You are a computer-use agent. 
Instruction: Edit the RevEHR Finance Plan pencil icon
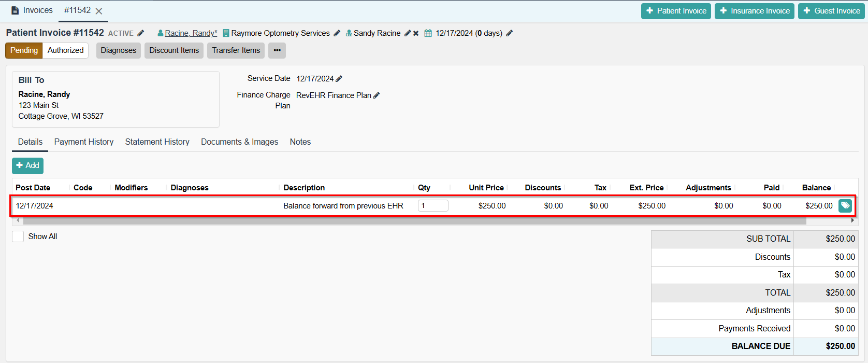click(377, 95)
